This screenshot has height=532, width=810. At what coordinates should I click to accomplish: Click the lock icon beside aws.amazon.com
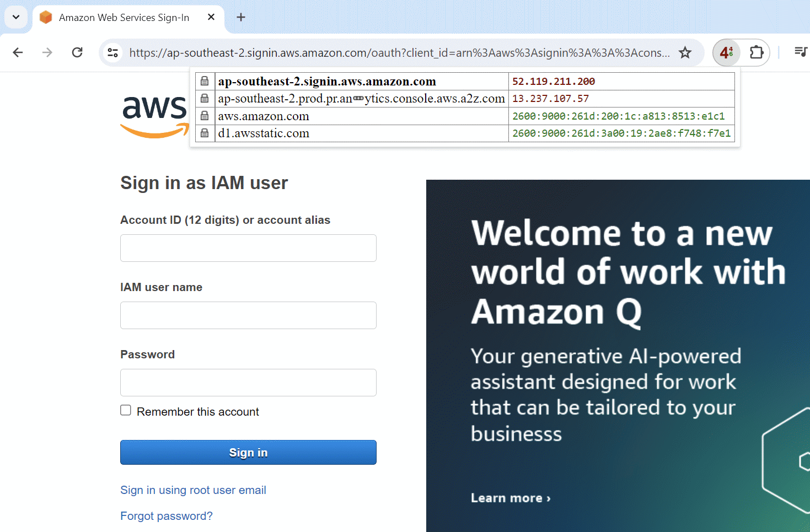[205, 116]
